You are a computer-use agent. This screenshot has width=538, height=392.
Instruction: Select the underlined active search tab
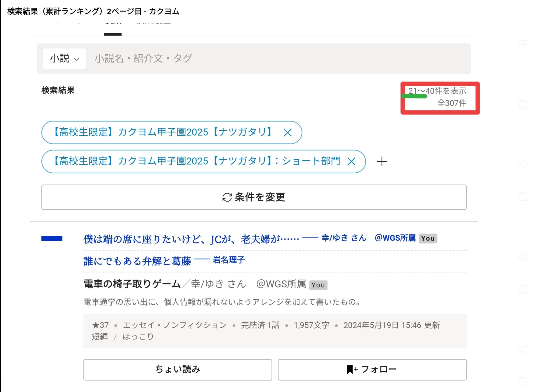pos(113,28)
